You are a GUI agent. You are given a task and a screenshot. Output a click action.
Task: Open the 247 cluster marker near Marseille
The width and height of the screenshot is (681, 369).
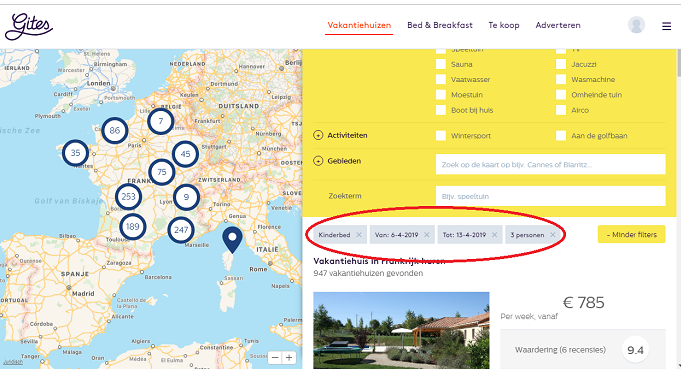click(x=181, y=230)
